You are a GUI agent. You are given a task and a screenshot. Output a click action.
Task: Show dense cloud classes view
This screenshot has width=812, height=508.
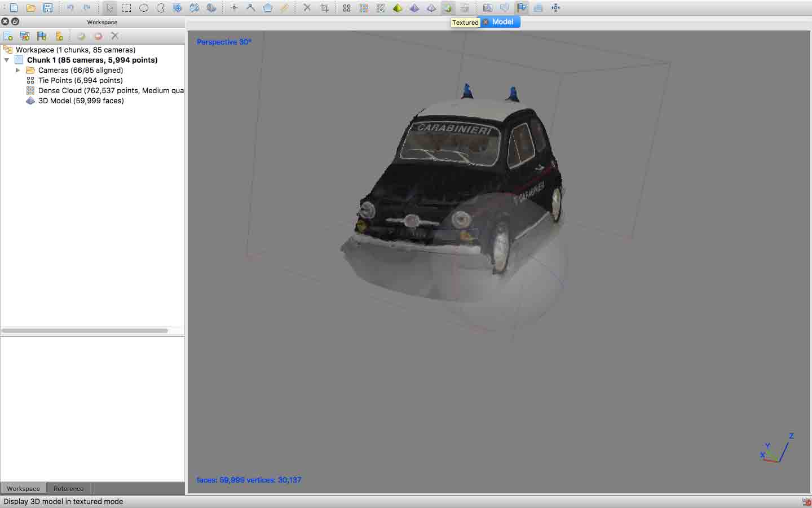[x=381, y=8]
